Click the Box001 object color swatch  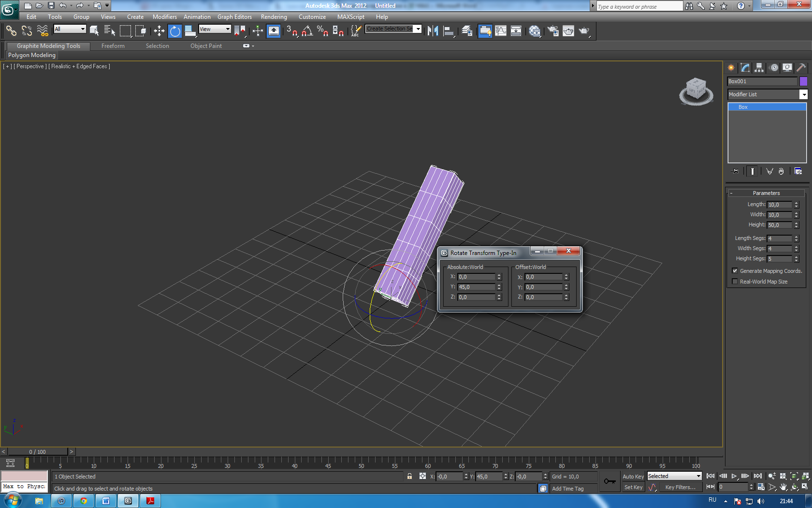click(803, 81)
